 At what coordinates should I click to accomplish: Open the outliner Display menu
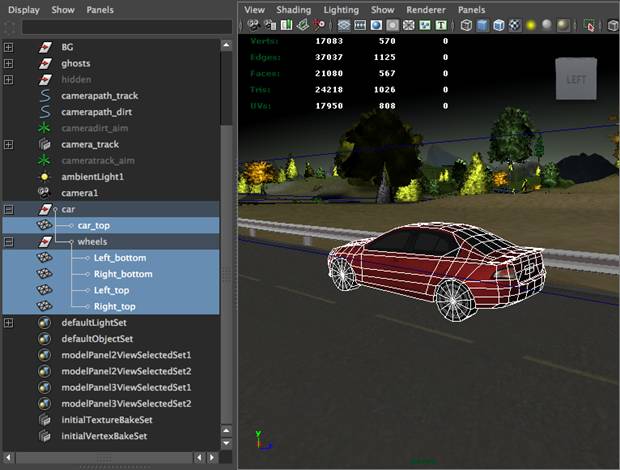pos(24,10)
